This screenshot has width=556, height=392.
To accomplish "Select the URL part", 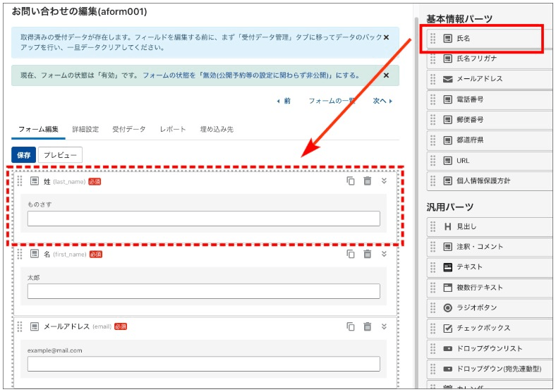I will 490,161.
